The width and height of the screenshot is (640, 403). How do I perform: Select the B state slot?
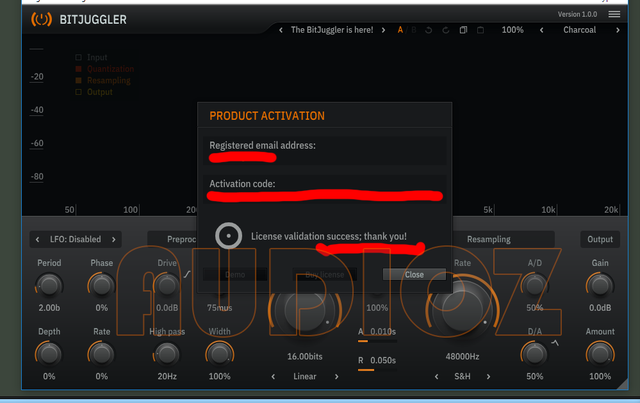coord(413,30)
